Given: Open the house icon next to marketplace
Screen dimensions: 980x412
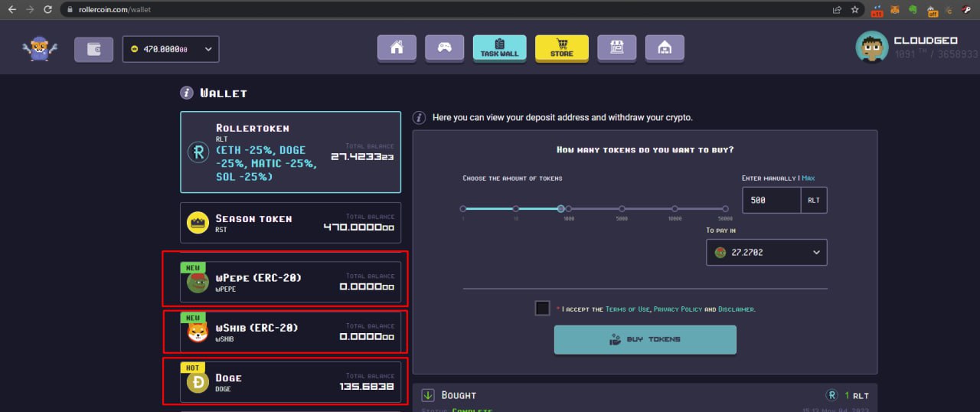Looking at the screenshot, I should point(665,47).
